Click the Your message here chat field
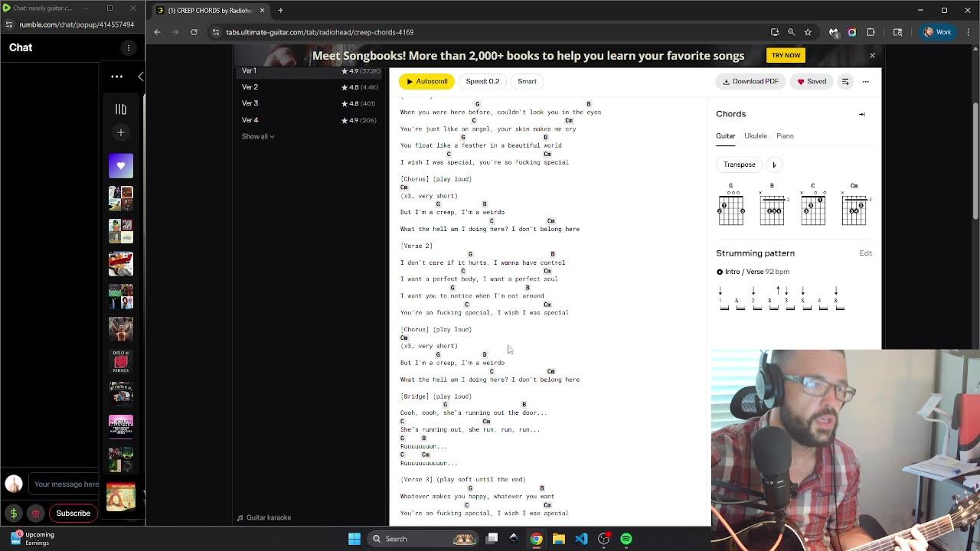This screenshot has width=980, height=551. point(67,484)
